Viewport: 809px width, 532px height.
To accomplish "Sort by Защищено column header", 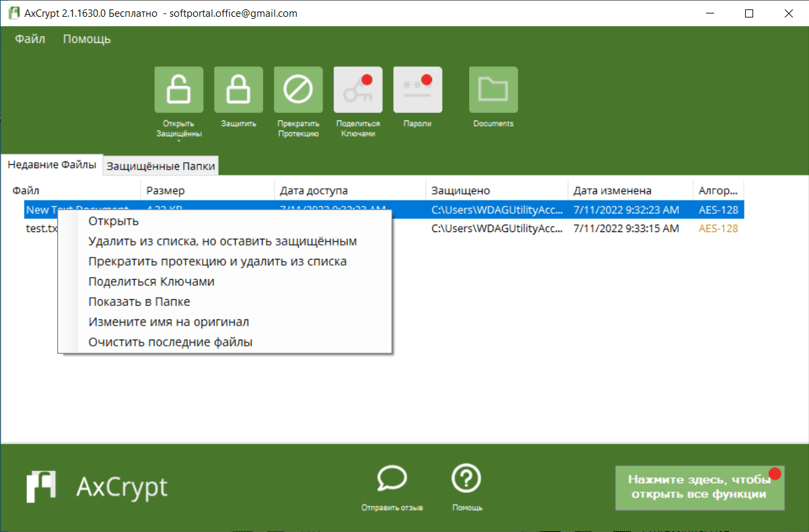I will coord(497,190).
